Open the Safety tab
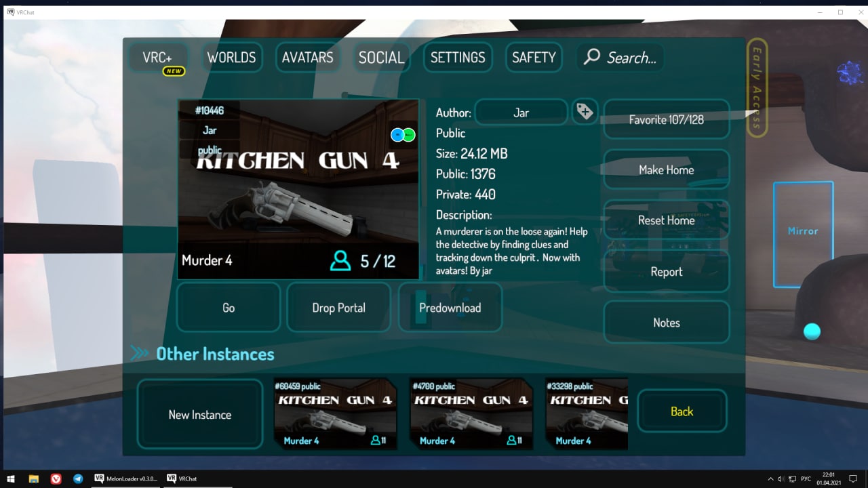Screen dimensions: 868x488 [x=534, y=58]
